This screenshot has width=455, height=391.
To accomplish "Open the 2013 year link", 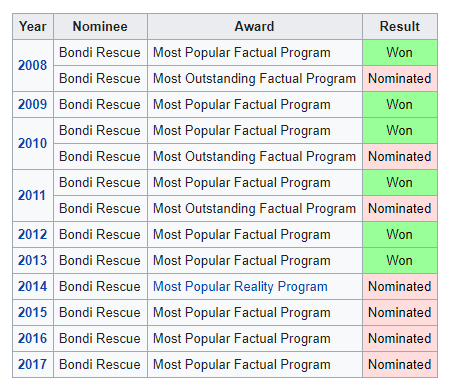I will click(x=32, y=260).
